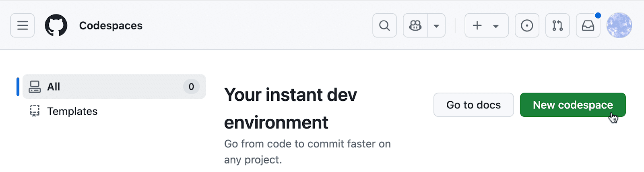Click the green New codespace button

pyautogui.click(x=572, y=105)
